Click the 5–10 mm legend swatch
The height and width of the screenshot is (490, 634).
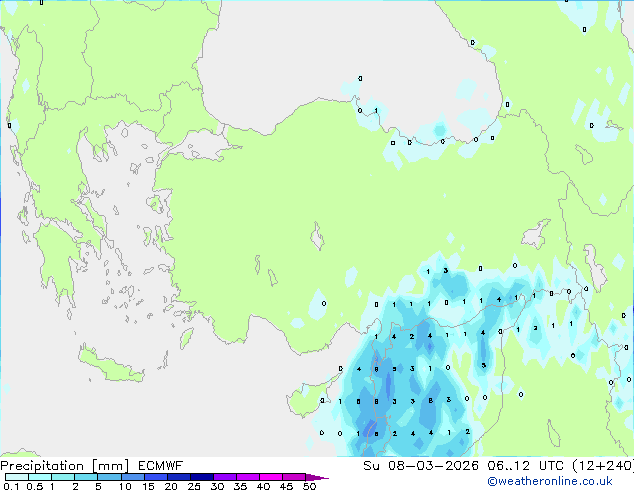point(109,477)
